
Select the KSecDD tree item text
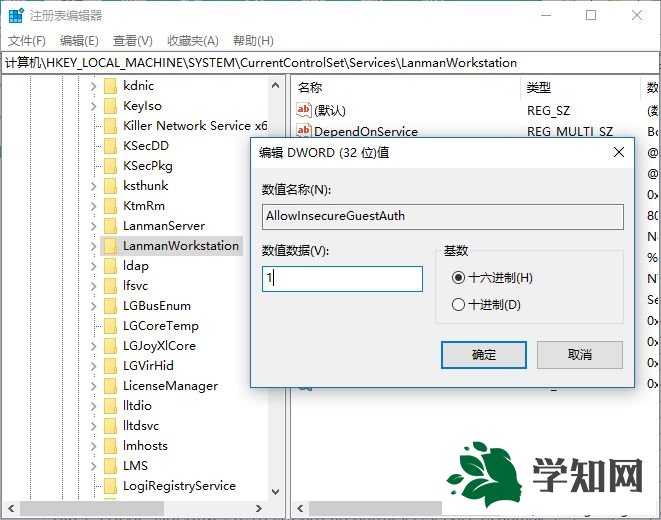pos(146,146)
